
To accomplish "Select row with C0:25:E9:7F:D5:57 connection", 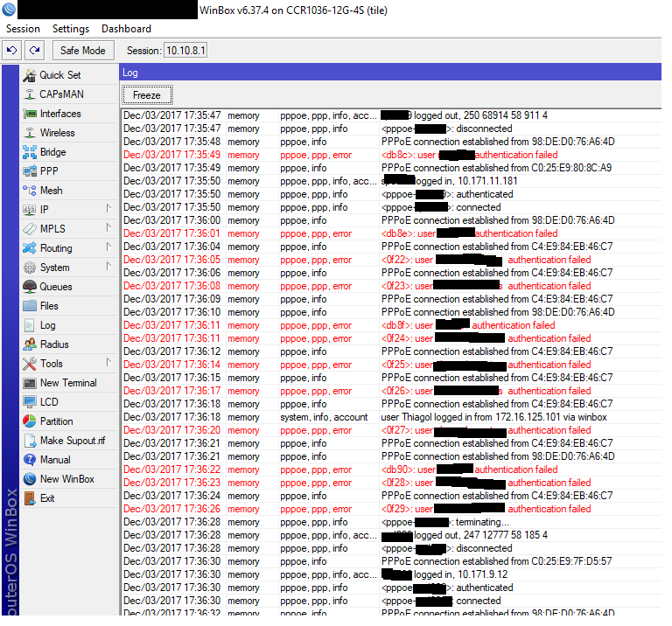I will coord(392,562).
